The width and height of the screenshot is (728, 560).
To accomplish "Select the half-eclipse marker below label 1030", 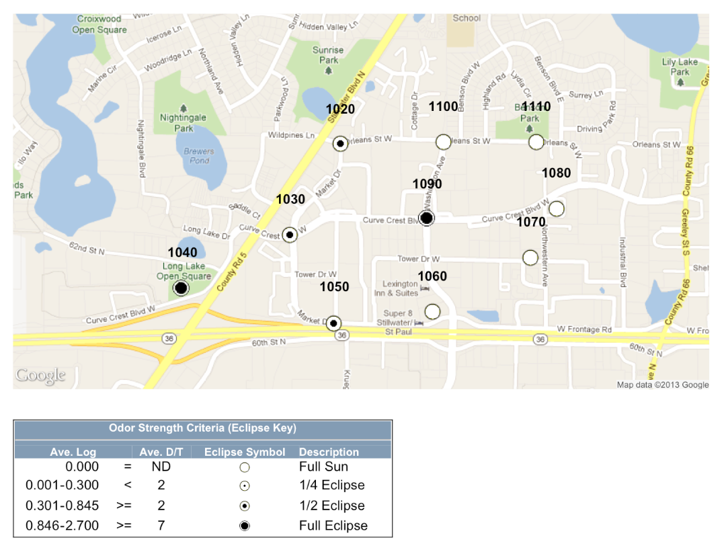I will click(290, 235).
